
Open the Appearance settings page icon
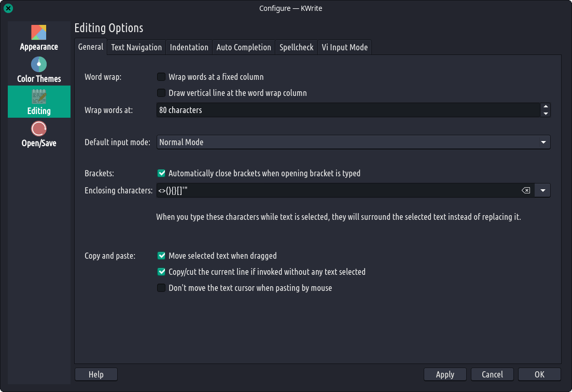(x=39, y=33)
